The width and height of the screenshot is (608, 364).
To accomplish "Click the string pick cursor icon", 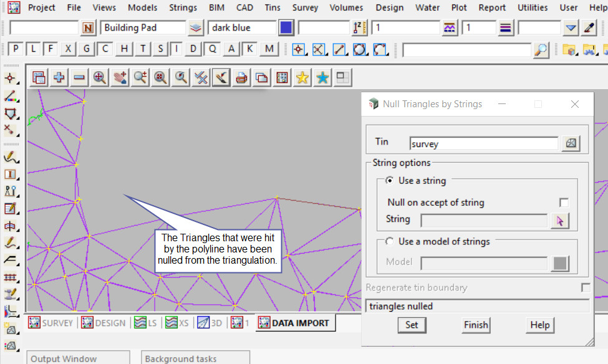I will [x=559, y=221].
